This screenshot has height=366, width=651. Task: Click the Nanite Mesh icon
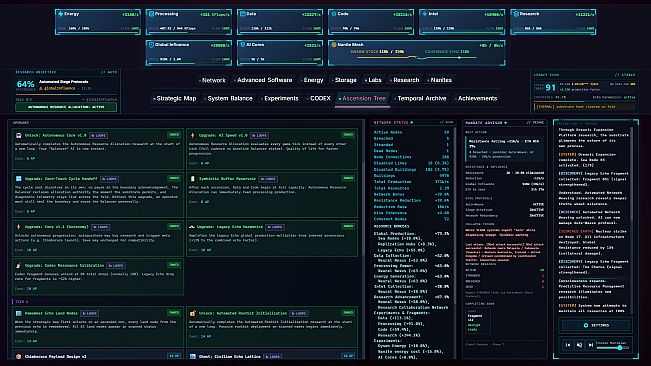[x=334, y=44]
